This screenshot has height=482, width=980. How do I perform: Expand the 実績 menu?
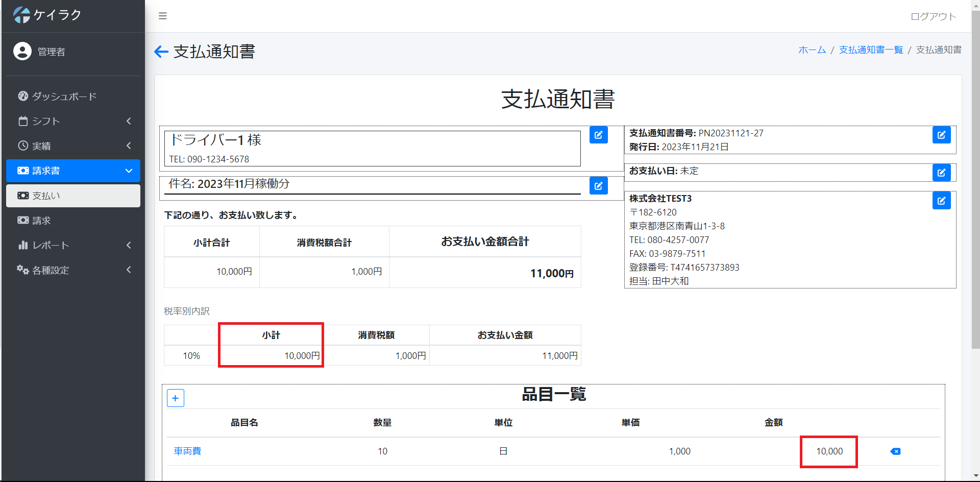tap(73, 146)
